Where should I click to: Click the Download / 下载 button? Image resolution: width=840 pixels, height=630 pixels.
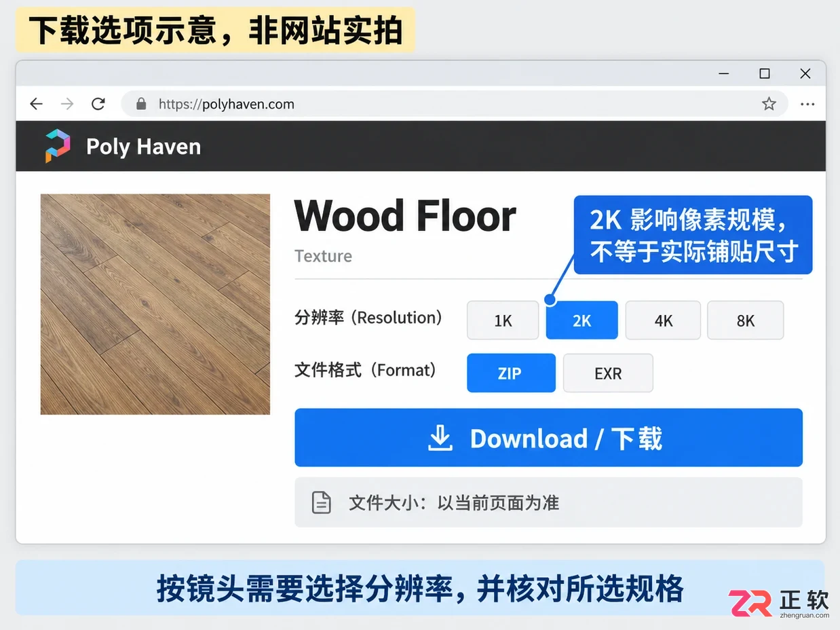pos(548,438)
